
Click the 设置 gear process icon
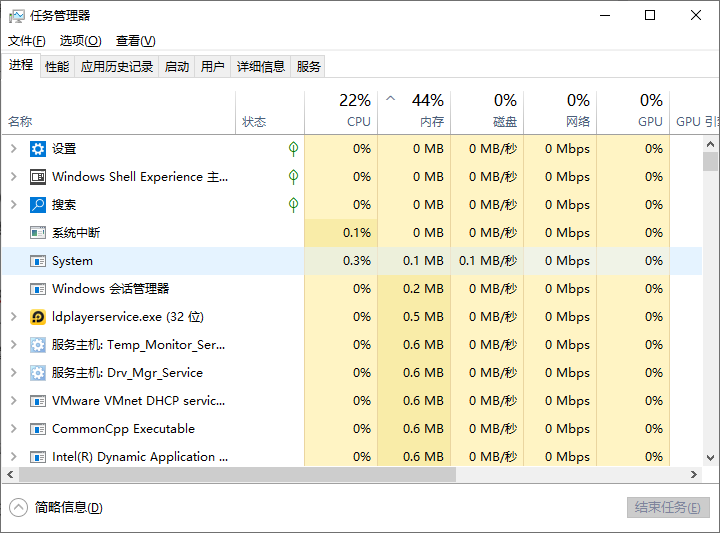38,149
